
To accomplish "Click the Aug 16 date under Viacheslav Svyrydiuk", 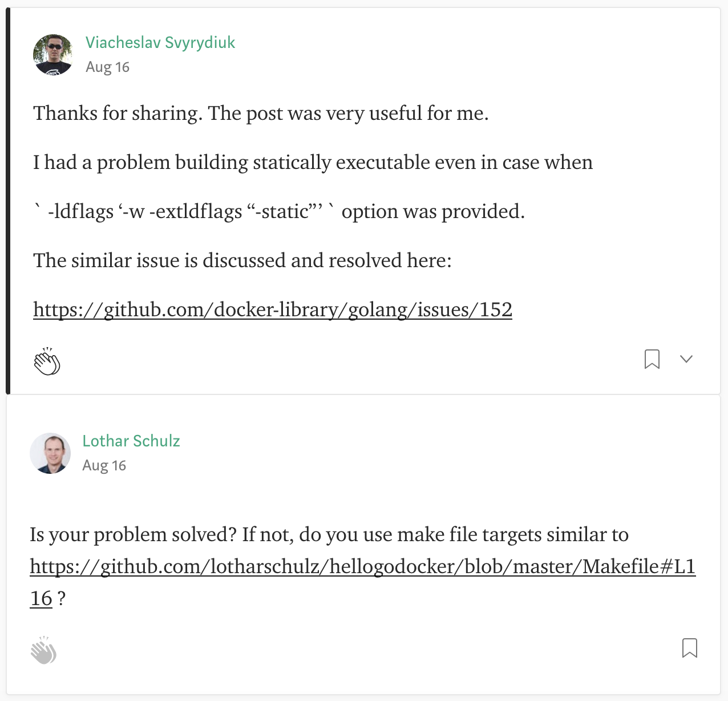I will pos(107,67).
